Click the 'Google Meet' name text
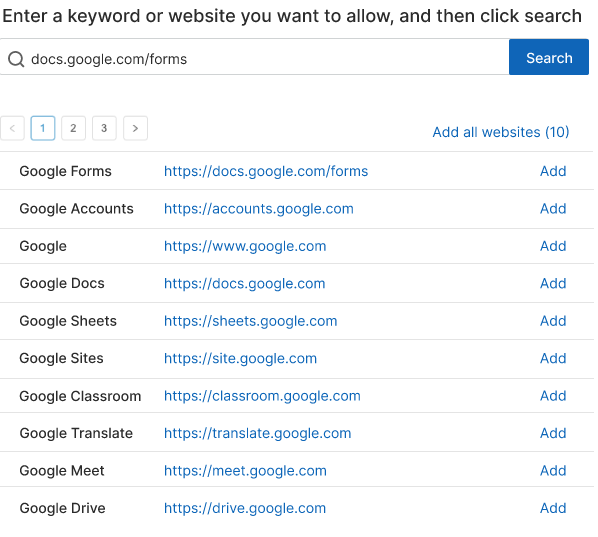This screenshot has width=598, height=537. click(62, 471)
